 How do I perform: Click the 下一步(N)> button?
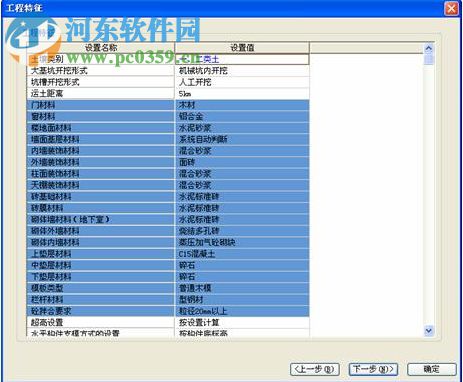[x=373, y=369]
